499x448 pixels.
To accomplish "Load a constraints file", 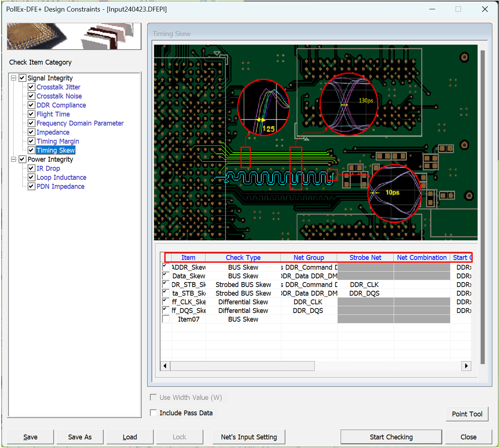I will coord(130,437).
